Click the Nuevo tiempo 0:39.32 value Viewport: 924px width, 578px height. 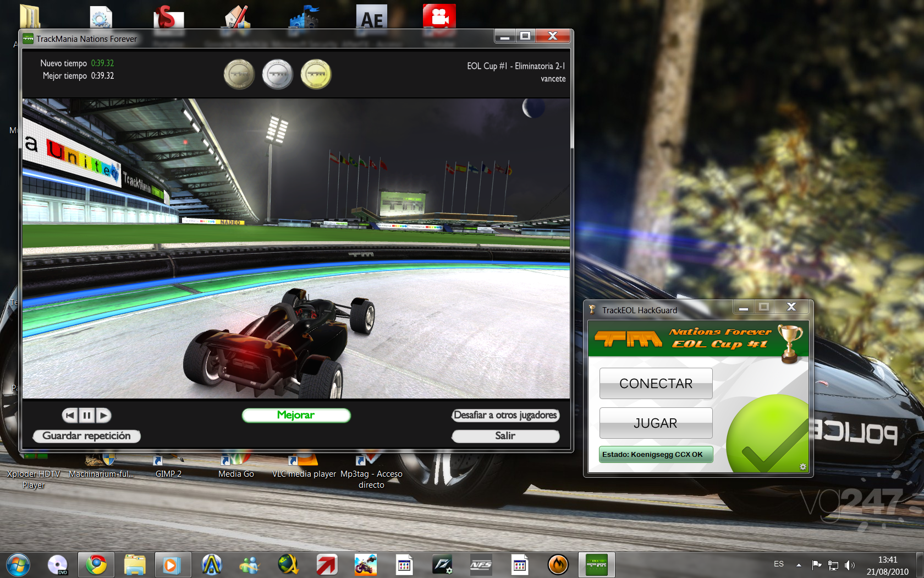click(102, 63)
